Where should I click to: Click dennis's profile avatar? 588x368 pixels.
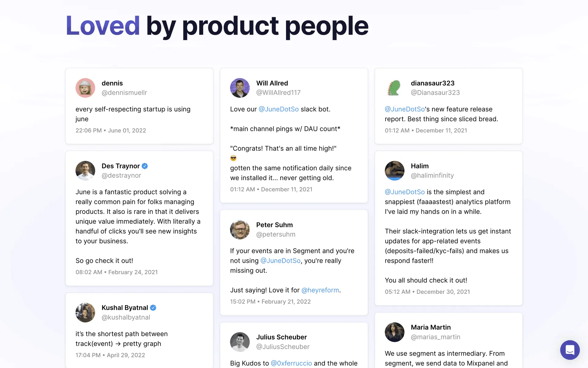pos(85,88)
